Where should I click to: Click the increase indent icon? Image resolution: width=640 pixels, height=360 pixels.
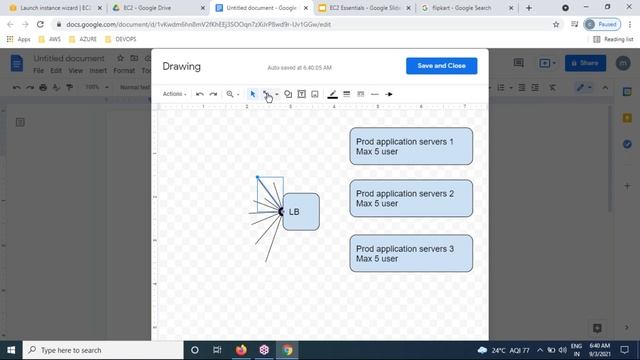(535, 88)
